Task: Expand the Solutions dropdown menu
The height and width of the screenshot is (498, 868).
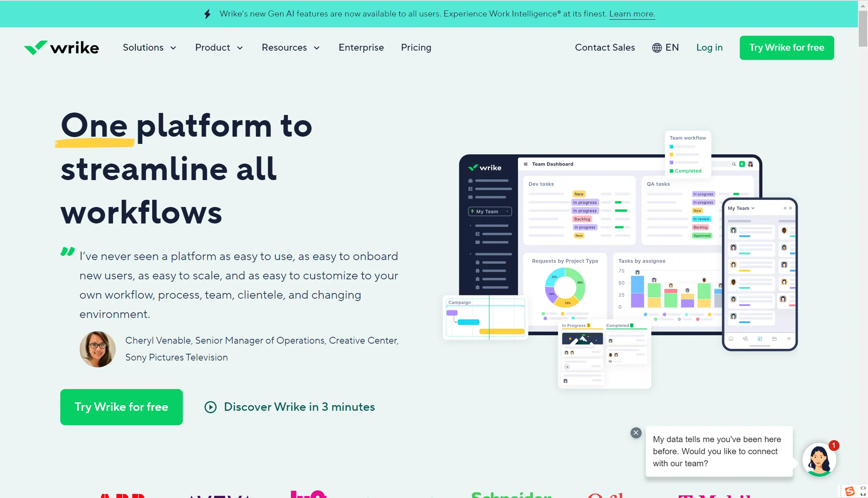Action: point(149,48)
